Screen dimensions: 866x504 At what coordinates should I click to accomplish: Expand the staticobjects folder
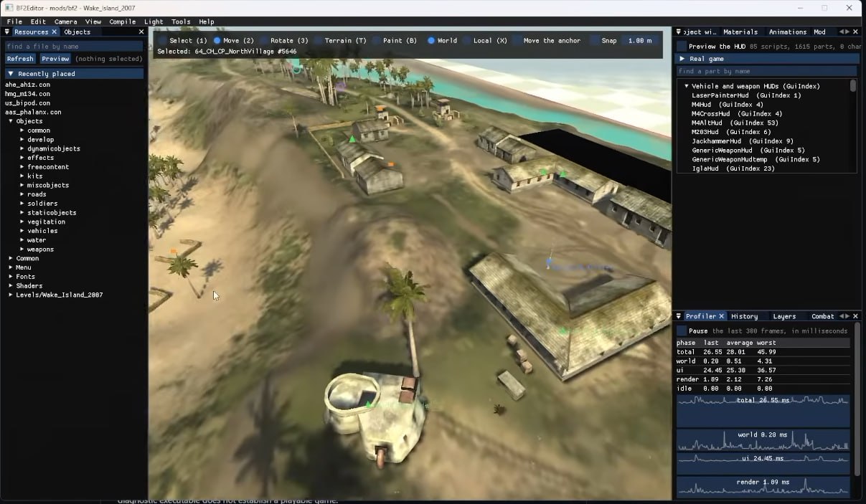click(x=22, y=212)
